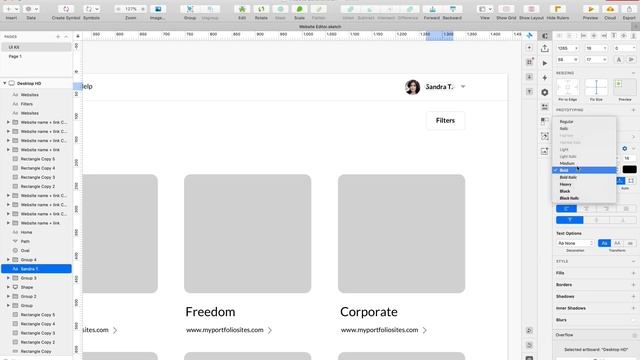Select the UI Kit page
The image size is (640, 360).
coord(36,47)
